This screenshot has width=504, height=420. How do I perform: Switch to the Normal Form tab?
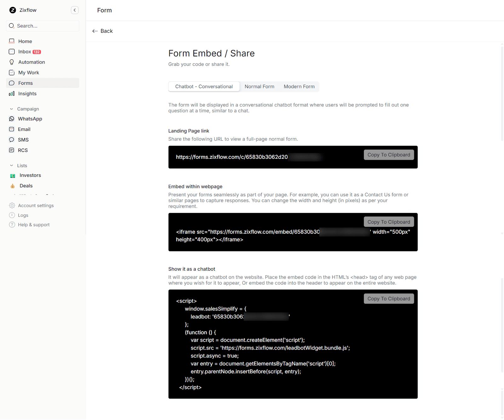point(259,86)
